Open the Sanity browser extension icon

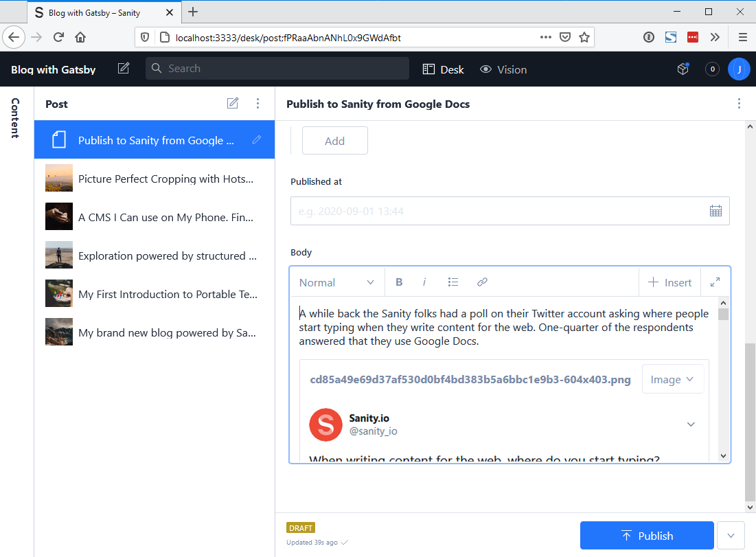tap(671, 37)
